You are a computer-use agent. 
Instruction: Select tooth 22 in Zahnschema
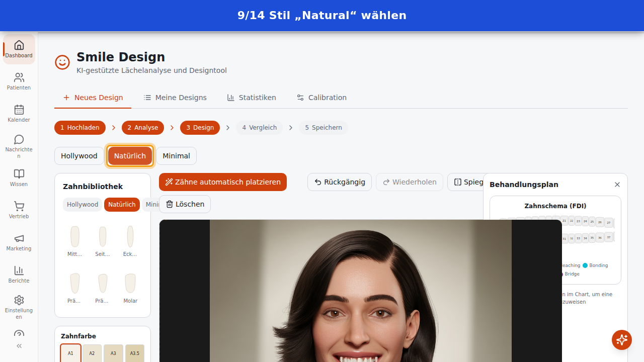coord(572,221)
